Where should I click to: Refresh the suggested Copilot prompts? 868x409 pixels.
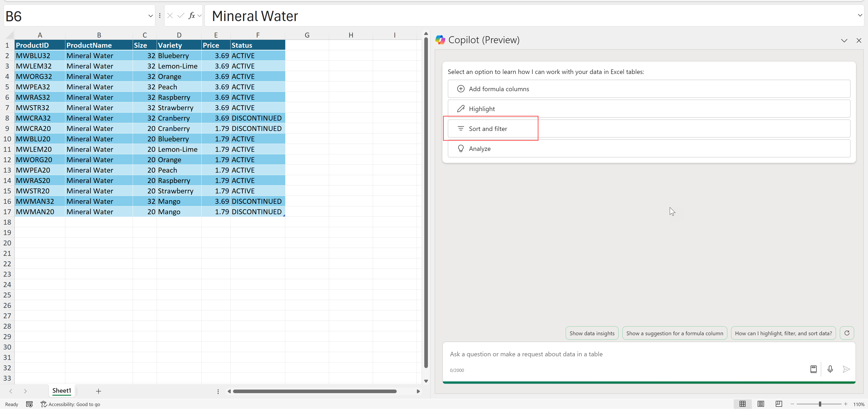click(x=847, y=333)
